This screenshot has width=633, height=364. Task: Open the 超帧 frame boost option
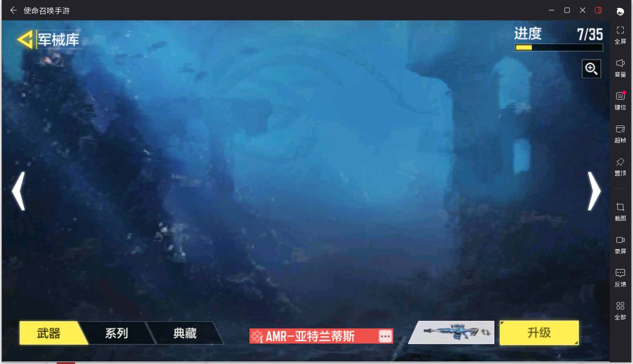pos(620,134)
